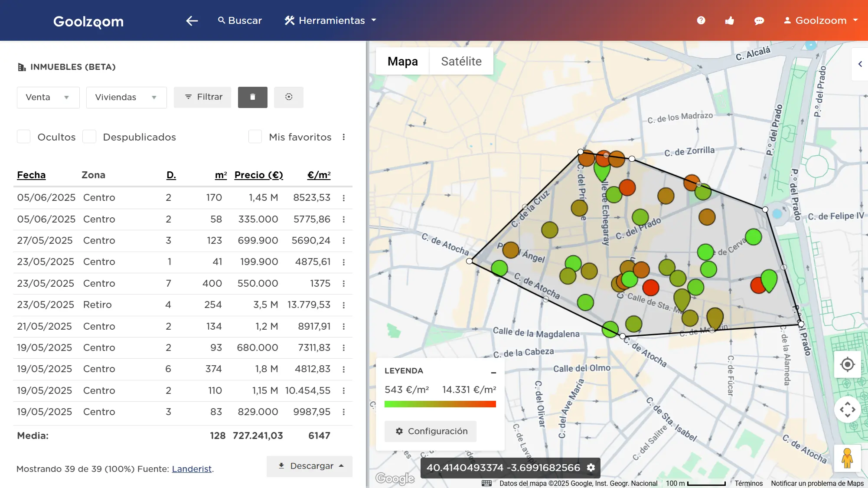Sort by Fecha column header
The height and width of the screenshot is (488, 868).
[x=31, y=175]
